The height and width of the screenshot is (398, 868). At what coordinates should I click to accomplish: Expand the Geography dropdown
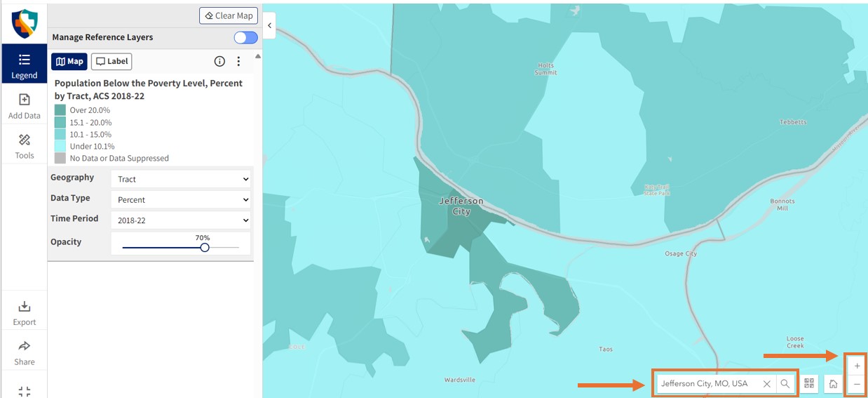pyautogui.click(x=181, y=179)
